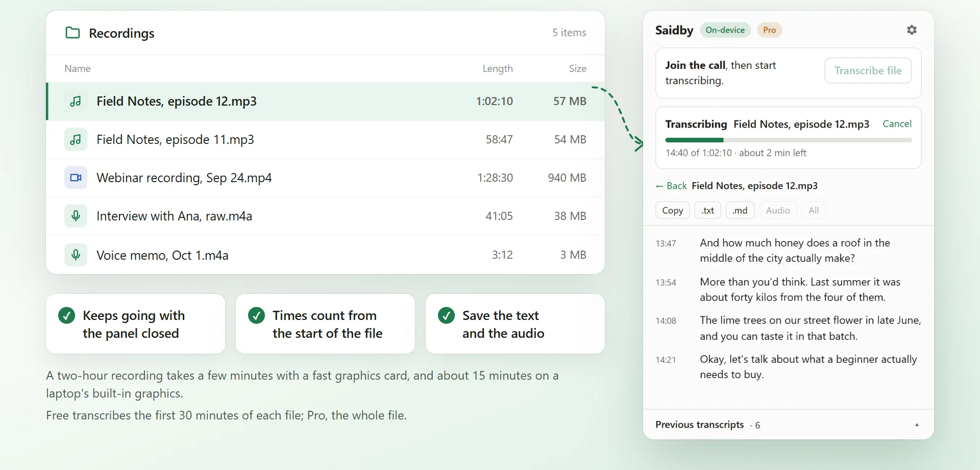Click the All export button
The width and height of the screenshot is (980, 470).
tap(814, 210)
